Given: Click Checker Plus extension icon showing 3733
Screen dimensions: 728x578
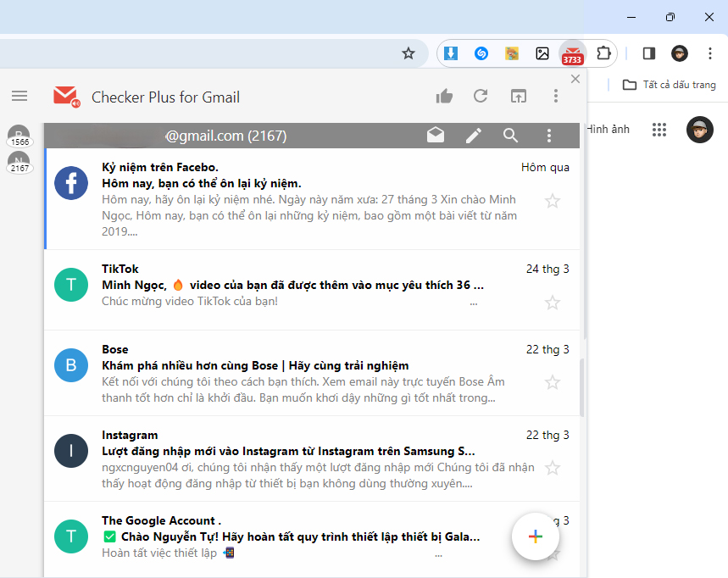Looking at the screenshot, I should [572, 54].
